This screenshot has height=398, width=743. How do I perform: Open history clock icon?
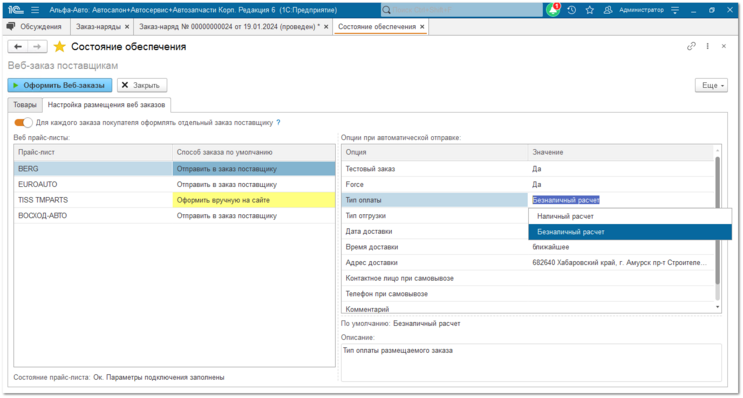pos(571,10)
